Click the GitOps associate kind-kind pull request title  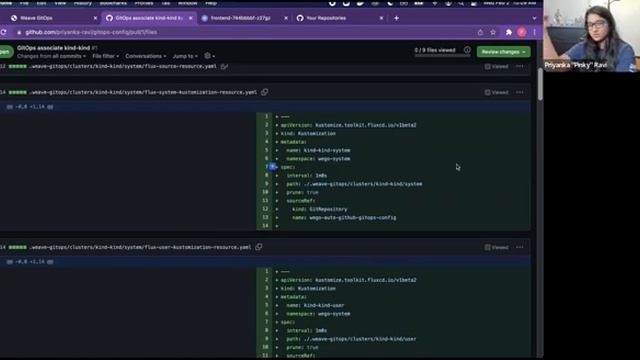click(x=53, y=48)
